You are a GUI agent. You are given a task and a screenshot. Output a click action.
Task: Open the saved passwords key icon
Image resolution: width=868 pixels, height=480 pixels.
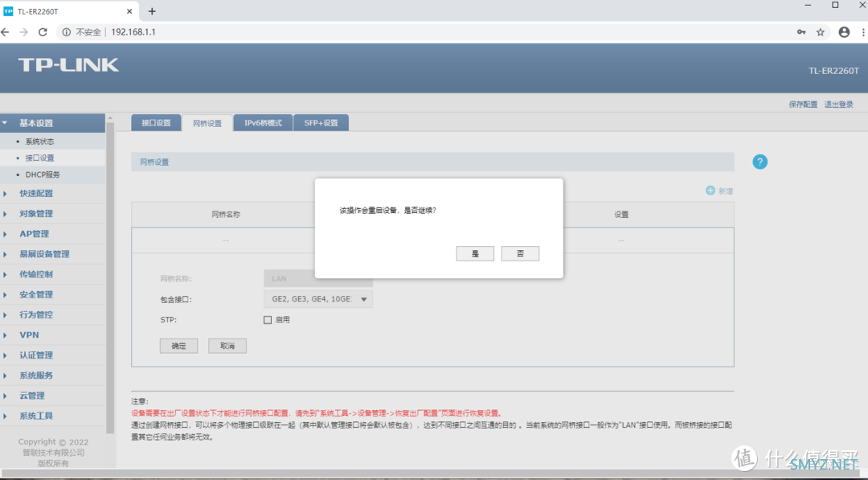(x=801, y=32)
